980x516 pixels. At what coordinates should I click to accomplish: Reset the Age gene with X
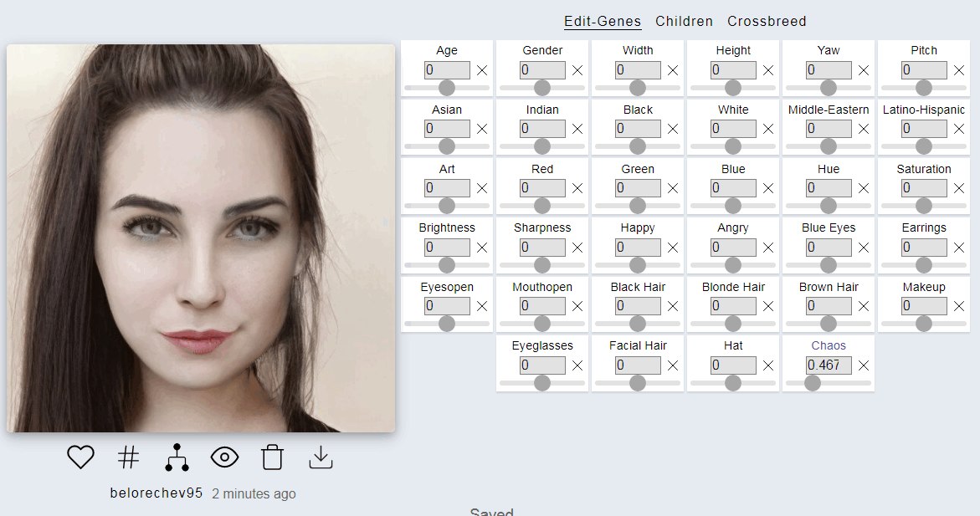[482, 70]
